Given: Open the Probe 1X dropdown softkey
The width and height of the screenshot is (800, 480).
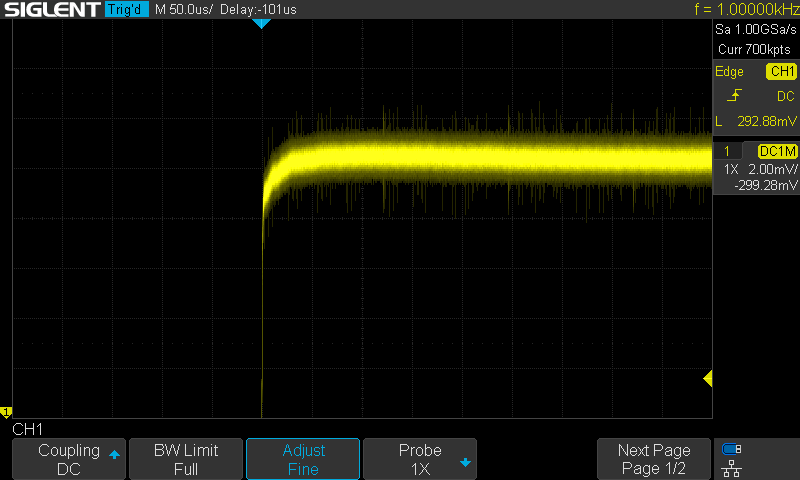Looking at the screenshot, I should coord(420,459).
